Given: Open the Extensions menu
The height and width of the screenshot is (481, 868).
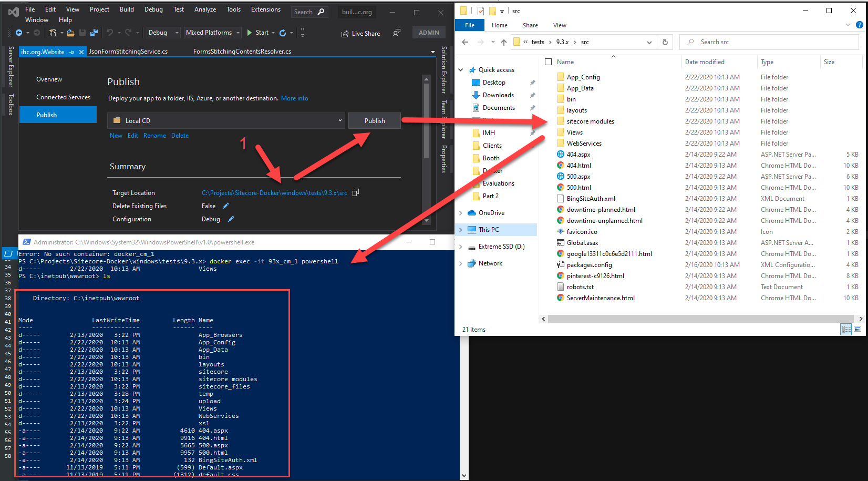Looking at the screenshot, I should (x=266, y=9).
